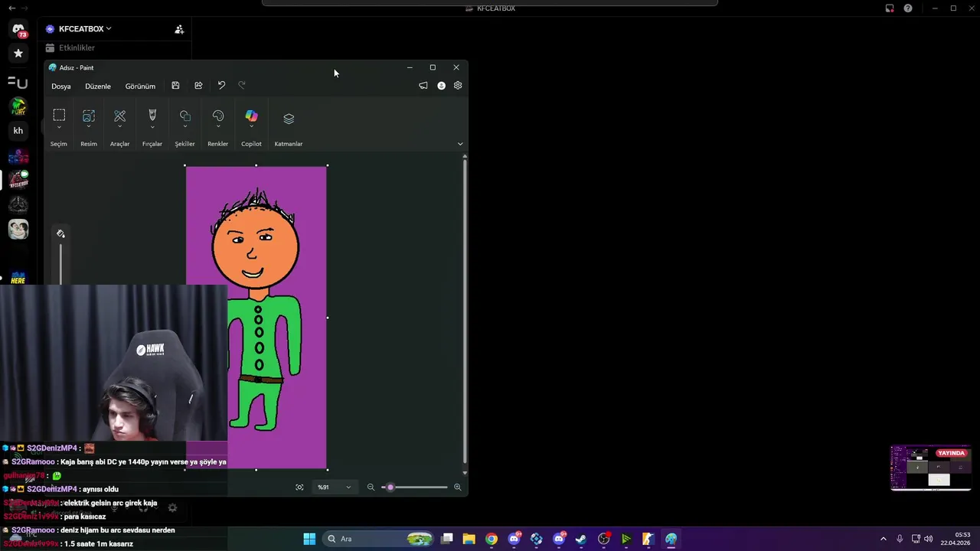
Task: Click the orange face in the drawing
Action: pyautogui.click(x=255, y=246)
